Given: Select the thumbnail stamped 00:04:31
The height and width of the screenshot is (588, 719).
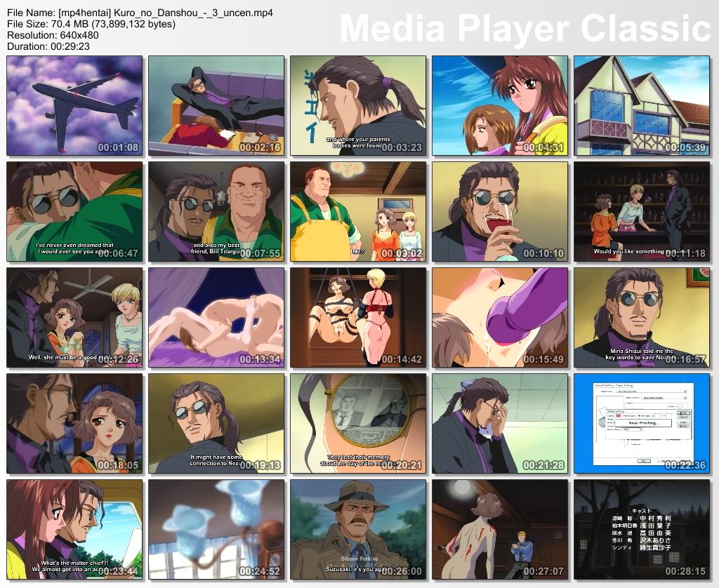Looking at the screenshot, I should tap(500, 106).
